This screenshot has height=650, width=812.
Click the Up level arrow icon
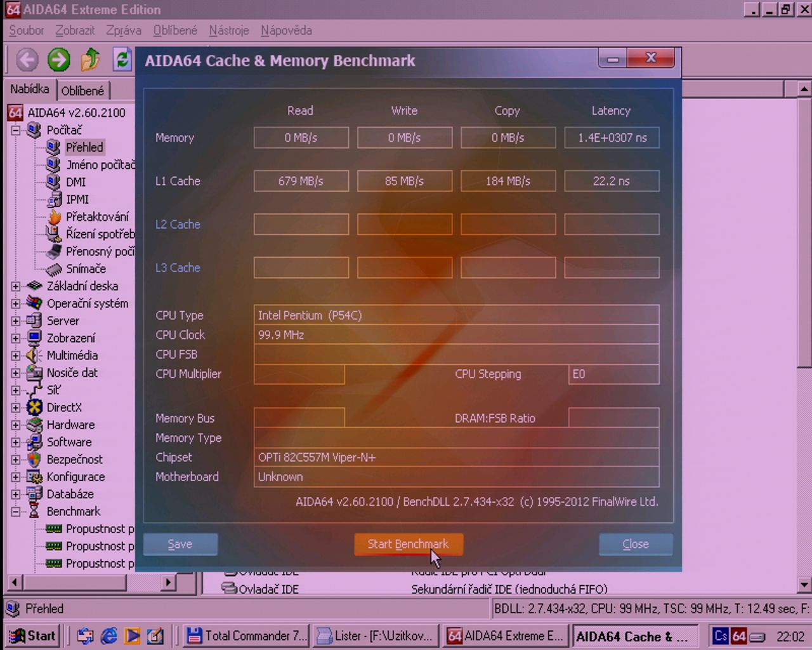(x=90, y=60)
